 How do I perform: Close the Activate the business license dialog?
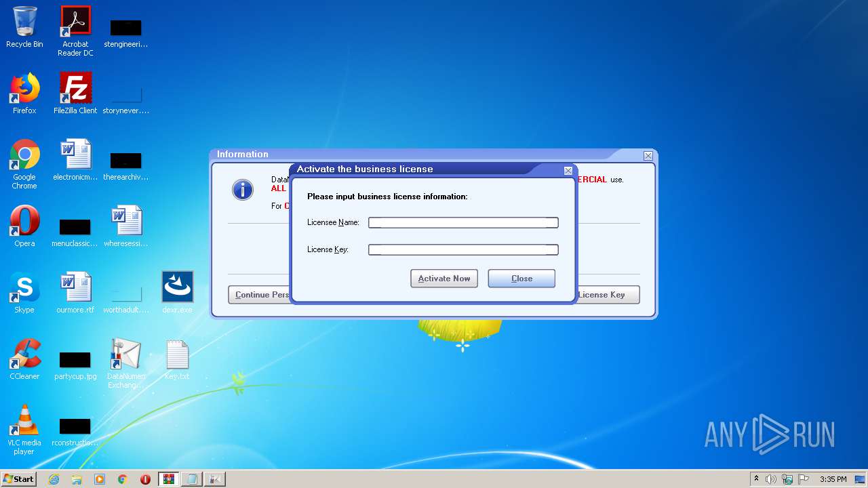568,171
